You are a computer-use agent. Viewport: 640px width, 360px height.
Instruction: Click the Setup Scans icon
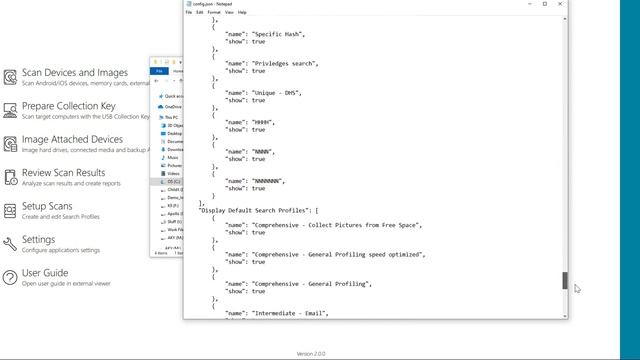click(10, 211)
